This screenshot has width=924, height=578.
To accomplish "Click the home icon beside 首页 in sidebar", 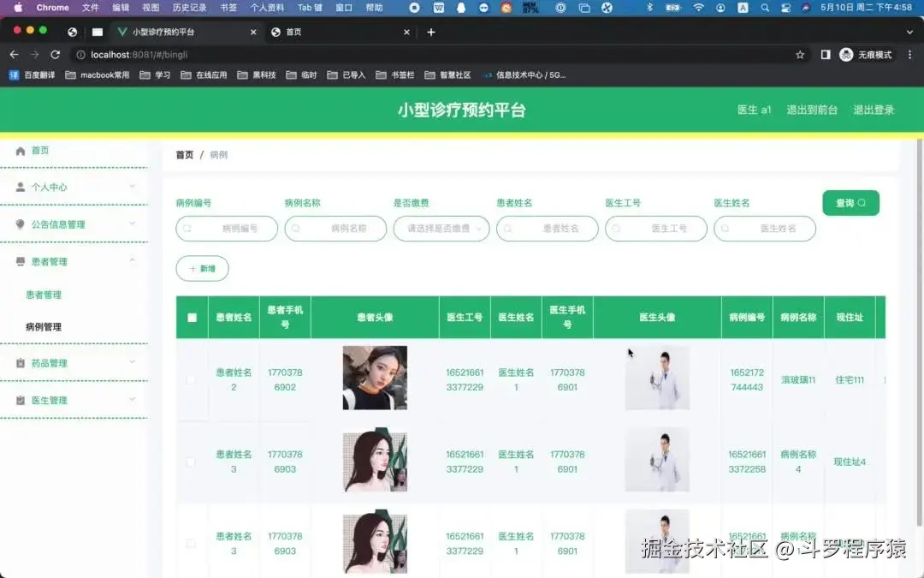I will (21, 151).
